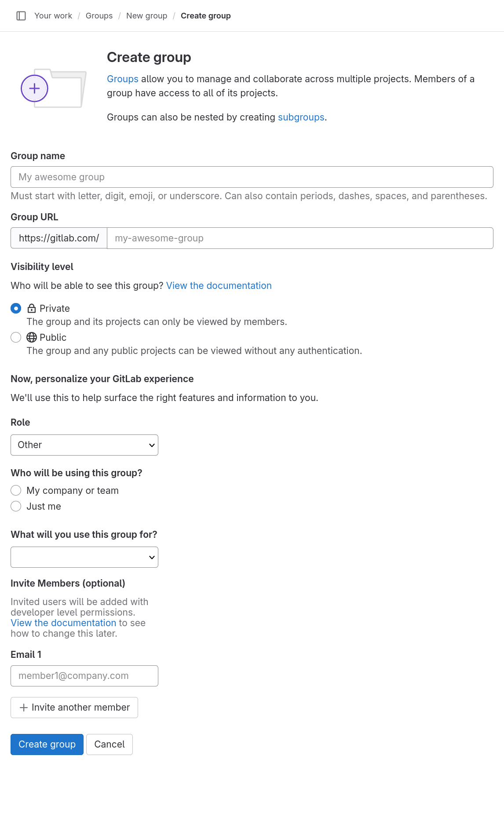Viewport: 504px width, 821px height.
Task: Open View the documentation for visibility levels
Action: [219, 285]
